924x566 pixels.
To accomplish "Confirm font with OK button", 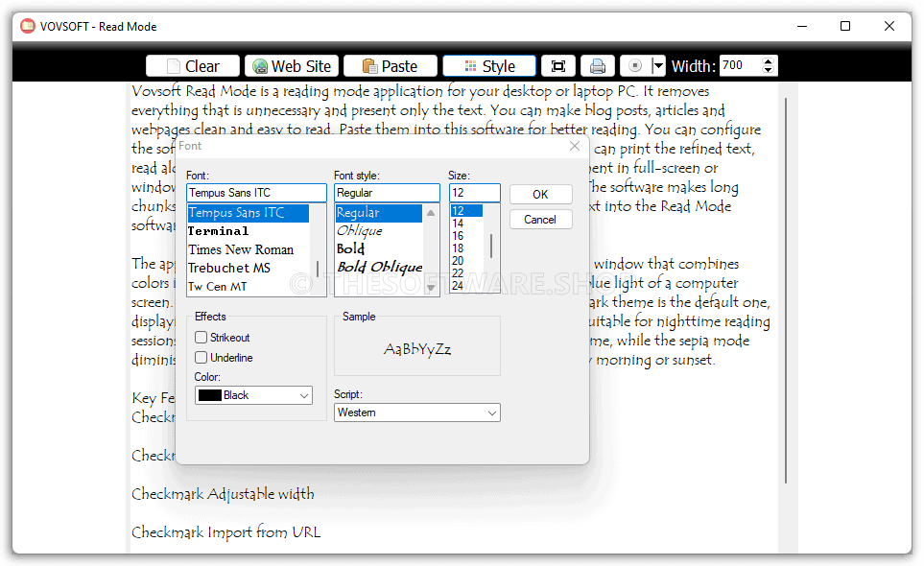I will tap(540, 195).
